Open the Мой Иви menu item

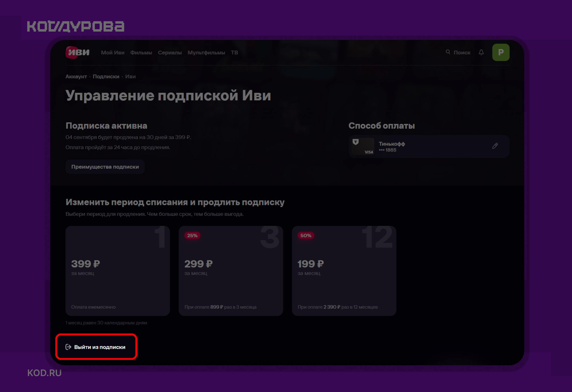[x=113, y=53]
